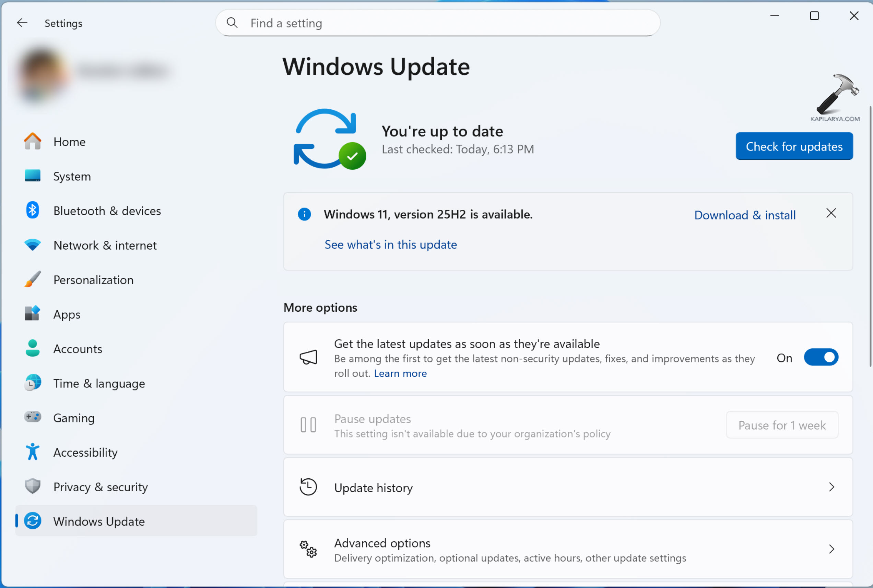The height and width of the screenshot is (588, 873).
Task: Click Download & install link
Action: (744, 215)
